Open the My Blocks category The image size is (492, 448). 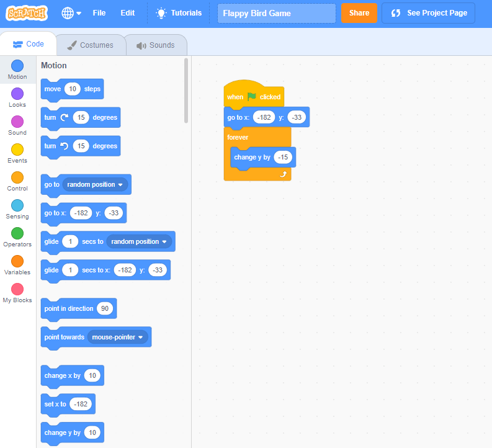point(17,289)
